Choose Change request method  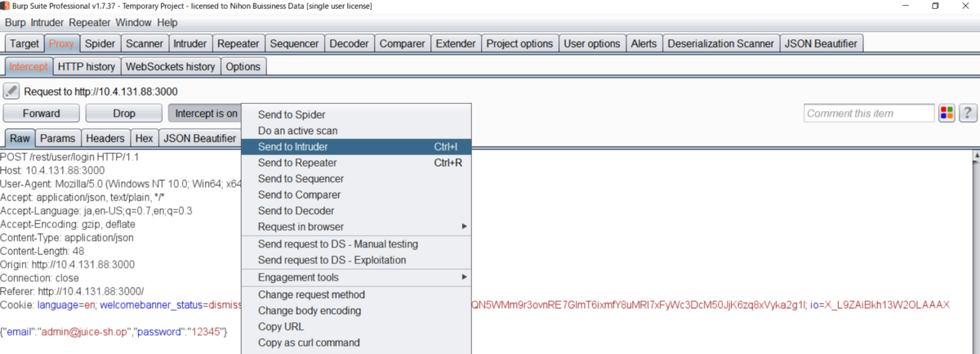356,294
